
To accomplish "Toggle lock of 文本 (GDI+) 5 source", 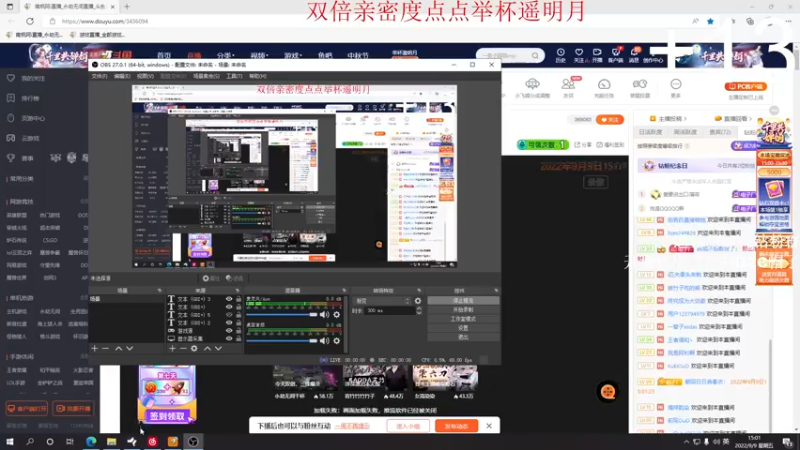I will [x=238, y=315].
